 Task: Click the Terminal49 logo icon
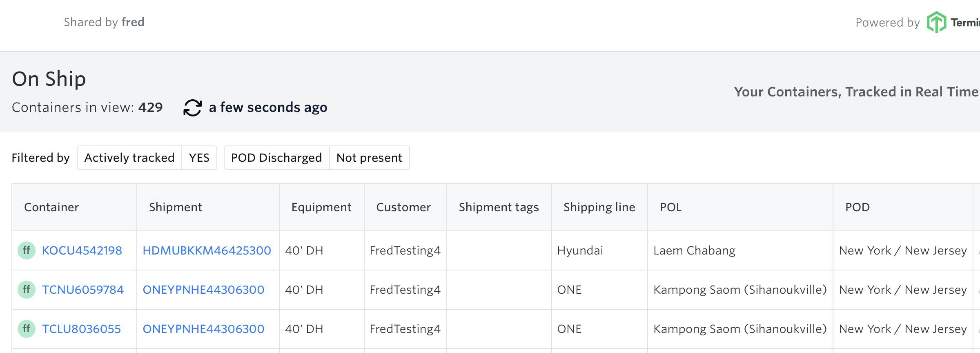pos(936,22)
